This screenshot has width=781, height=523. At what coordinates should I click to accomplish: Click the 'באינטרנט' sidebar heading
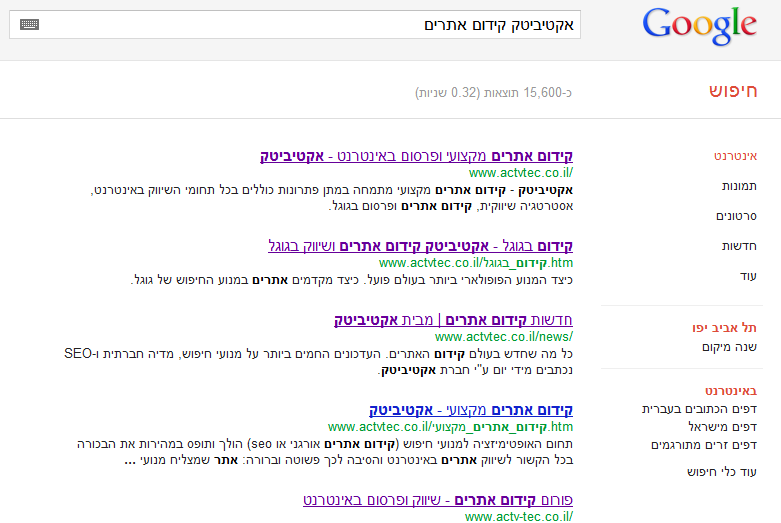[x=731, y=391]
